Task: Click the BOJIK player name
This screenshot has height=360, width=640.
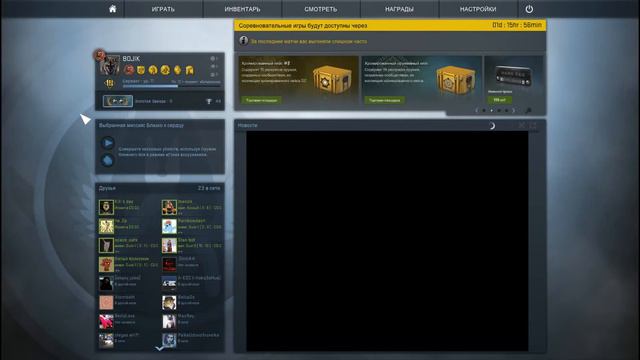Action: [131, 59]
